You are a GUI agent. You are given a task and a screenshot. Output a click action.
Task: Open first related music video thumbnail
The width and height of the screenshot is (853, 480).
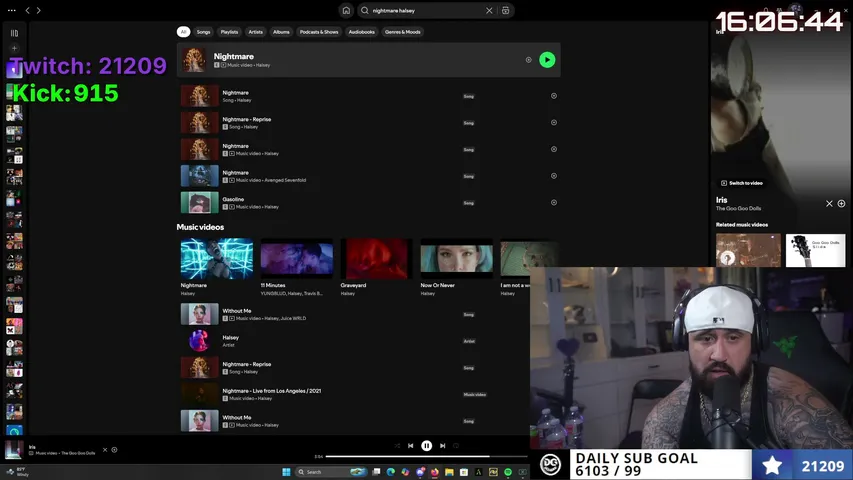(748, 250)
